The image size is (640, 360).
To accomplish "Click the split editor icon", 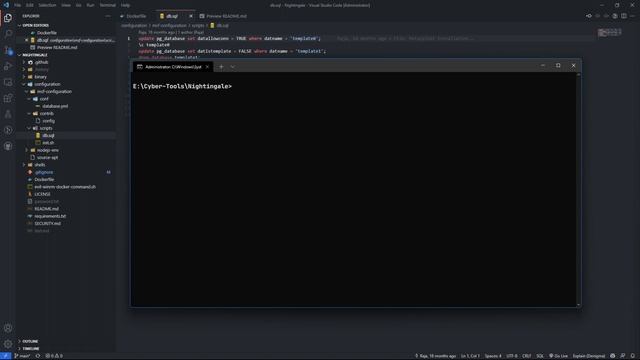I will (624, 16).
